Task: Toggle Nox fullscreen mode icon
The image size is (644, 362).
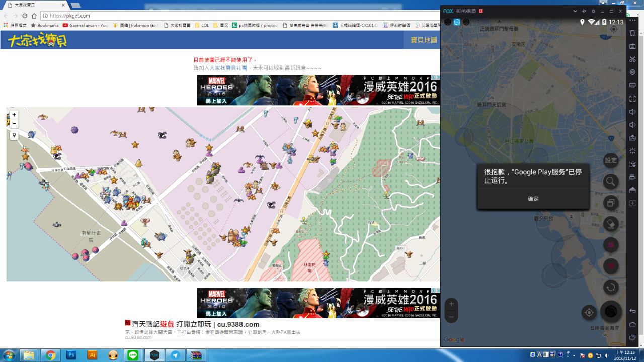Action: pyautogui.click(x=633, y=99)
